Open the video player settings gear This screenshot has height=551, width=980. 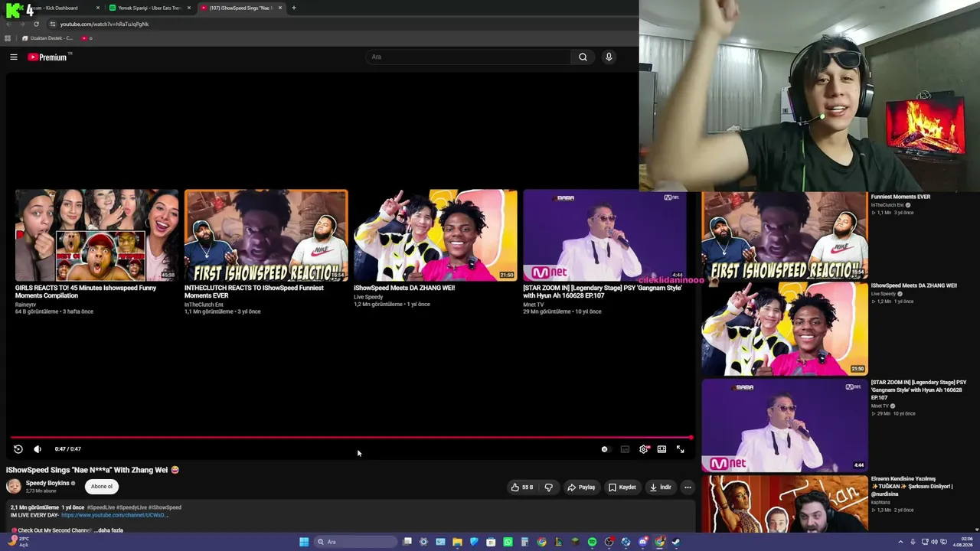pyautogui.click(x=643, y=449)
